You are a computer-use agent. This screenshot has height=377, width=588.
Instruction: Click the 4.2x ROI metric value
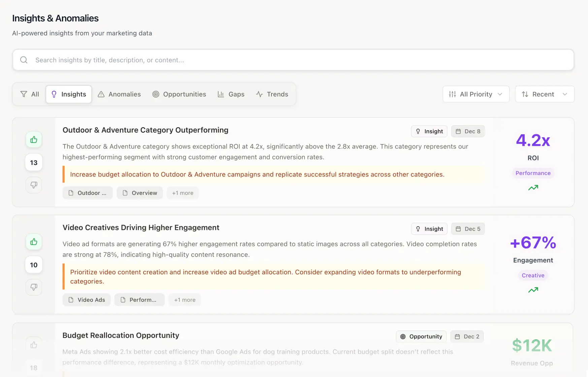533,140
